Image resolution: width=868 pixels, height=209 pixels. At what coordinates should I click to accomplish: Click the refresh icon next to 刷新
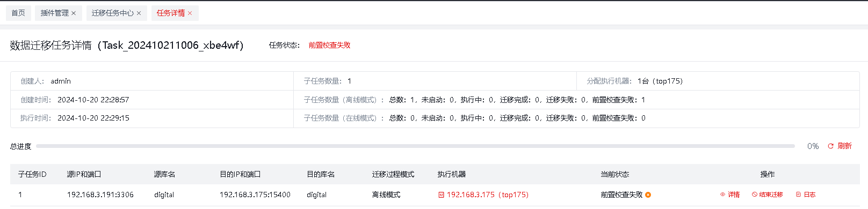(830, 146)
